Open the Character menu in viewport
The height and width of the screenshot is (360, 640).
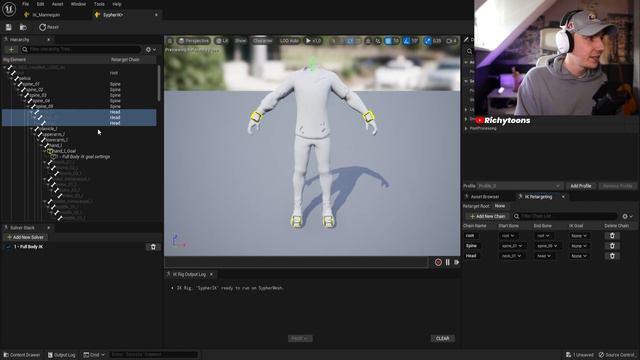click(x=262, y=41)
